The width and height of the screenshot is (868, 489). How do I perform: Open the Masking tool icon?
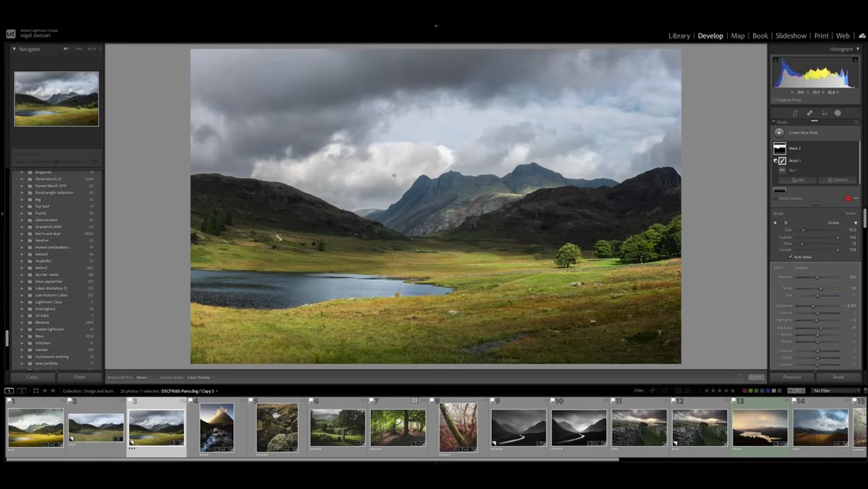pyautogui.click(x=838, y=113)
